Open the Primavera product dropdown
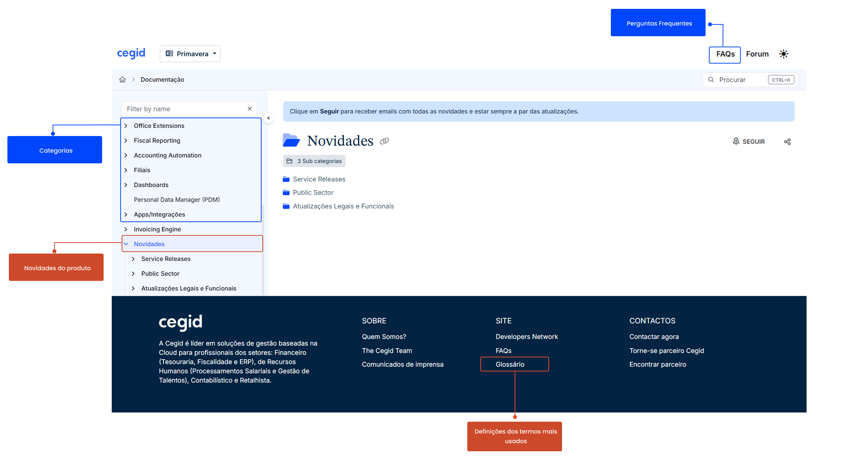 [190, 54]
